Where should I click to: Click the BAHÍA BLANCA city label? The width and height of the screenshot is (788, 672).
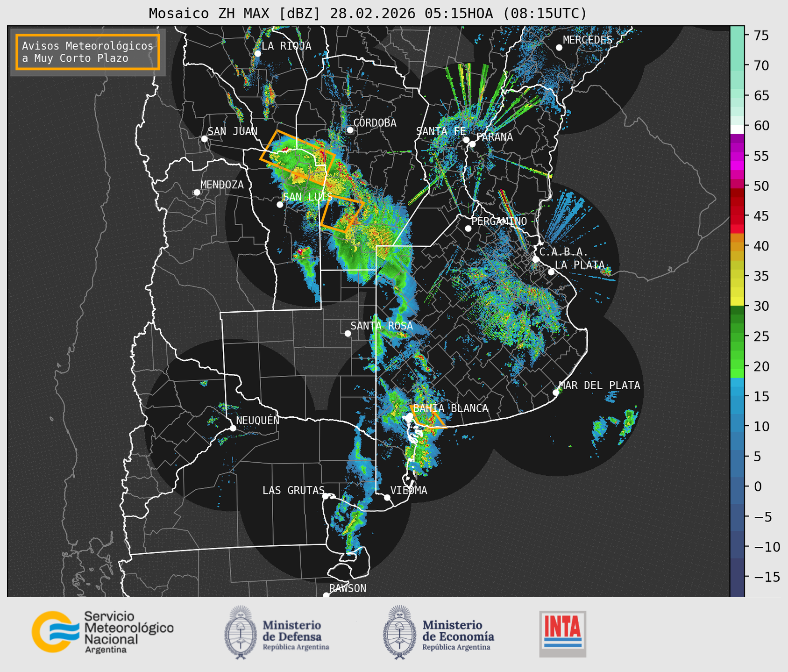(x=451, y=408)
